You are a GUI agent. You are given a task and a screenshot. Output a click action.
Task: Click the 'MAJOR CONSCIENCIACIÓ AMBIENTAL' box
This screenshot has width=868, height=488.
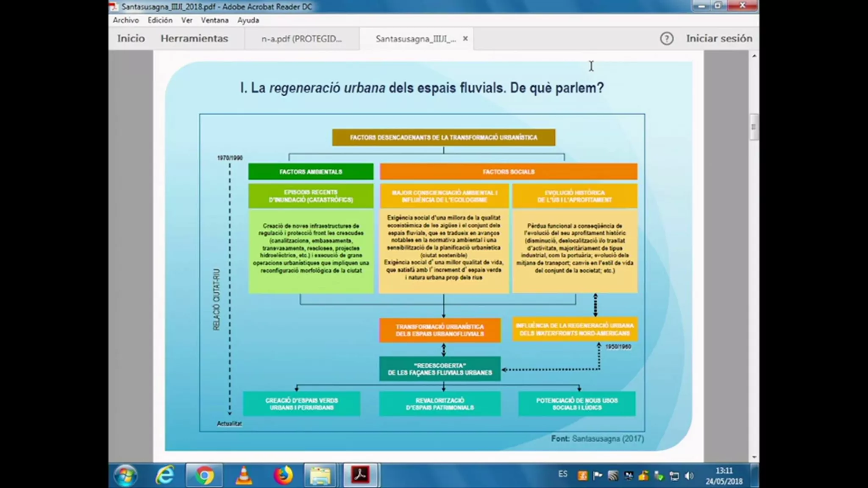[444, 196]
